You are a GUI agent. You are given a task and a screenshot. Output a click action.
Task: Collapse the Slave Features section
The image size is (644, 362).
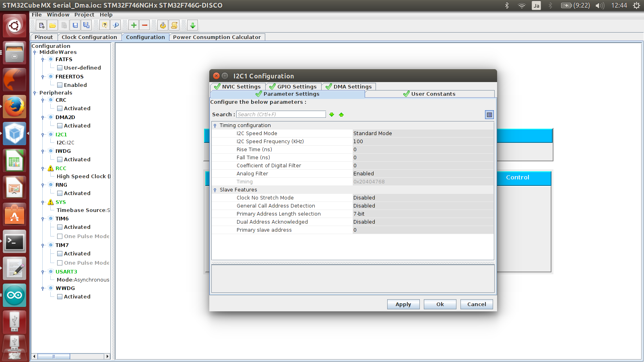point(215,190)
